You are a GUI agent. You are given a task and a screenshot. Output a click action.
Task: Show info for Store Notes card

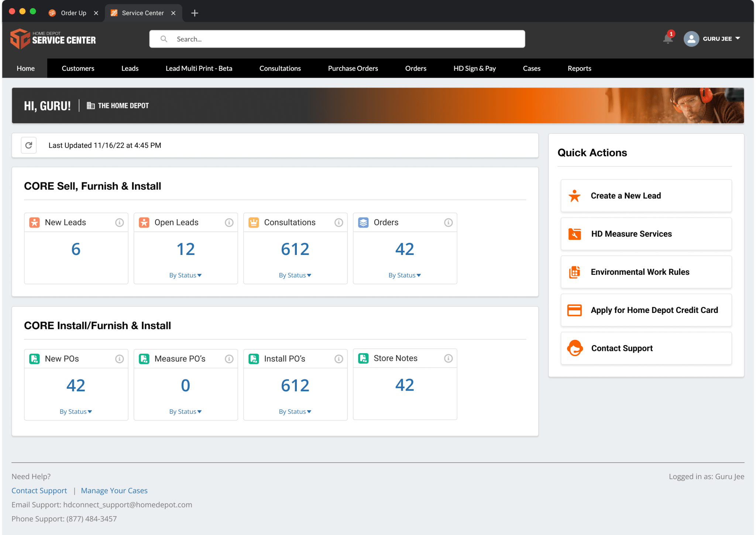pos(448,358)
